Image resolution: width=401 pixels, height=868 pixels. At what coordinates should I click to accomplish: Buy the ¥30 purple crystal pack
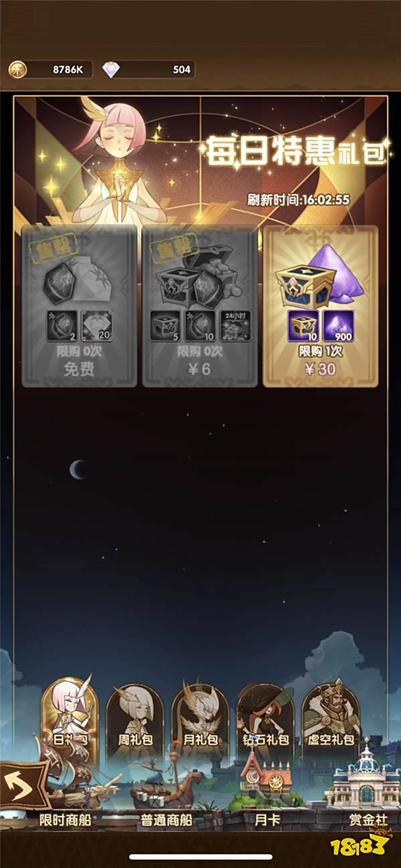point(320,306)
